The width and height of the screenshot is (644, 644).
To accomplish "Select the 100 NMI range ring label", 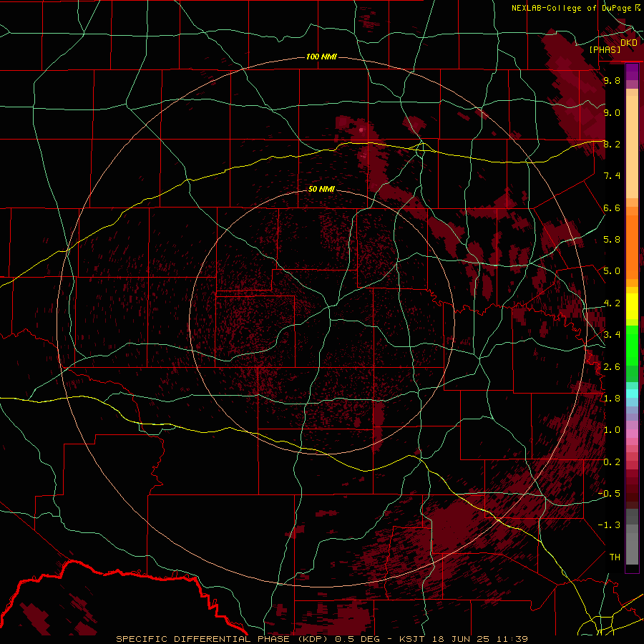I will 321,57.
